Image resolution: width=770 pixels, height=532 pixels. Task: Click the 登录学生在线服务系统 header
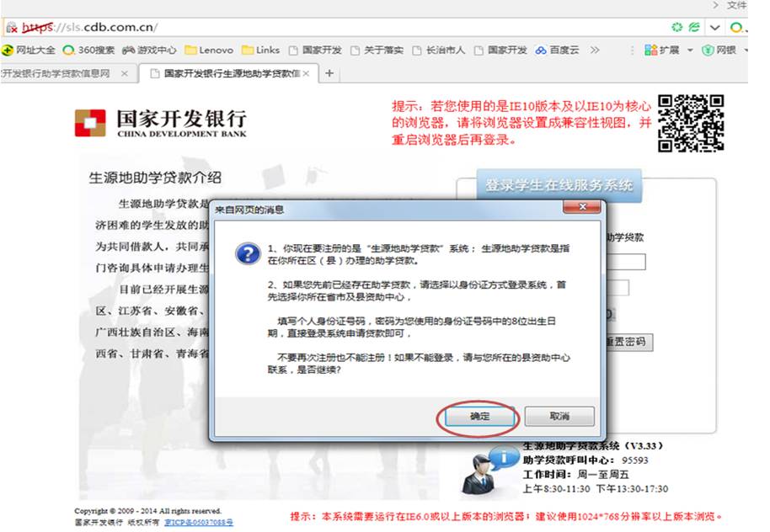[x=559, y=185]
